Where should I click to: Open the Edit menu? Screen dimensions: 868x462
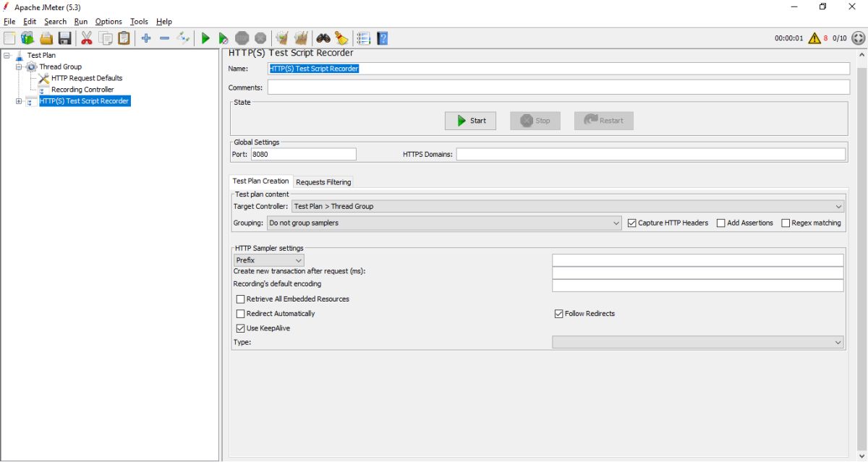click(x=30, y=22)
